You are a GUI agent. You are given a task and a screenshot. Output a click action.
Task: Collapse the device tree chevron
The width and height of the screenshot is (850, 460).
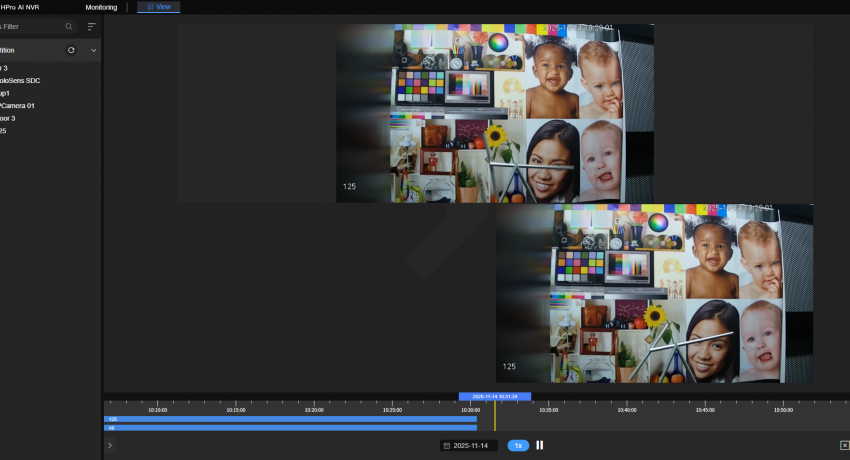point(93,50)
